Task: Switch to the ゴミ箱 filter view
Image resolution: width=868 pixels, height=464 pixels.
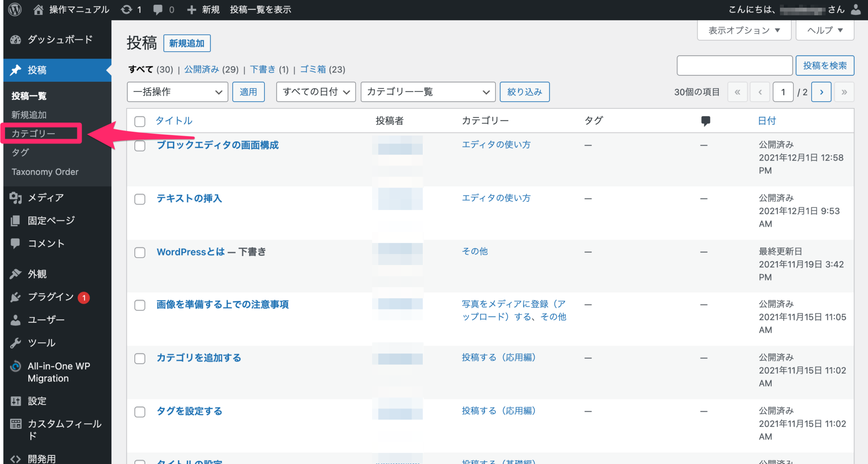Action: click(x=313, y=69)
